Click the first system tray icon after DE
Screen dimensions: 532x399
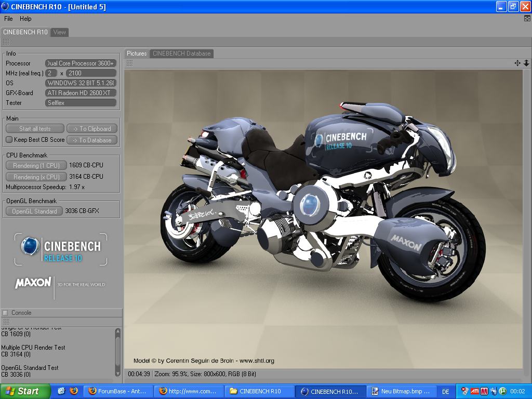click(x=465, y=391)
